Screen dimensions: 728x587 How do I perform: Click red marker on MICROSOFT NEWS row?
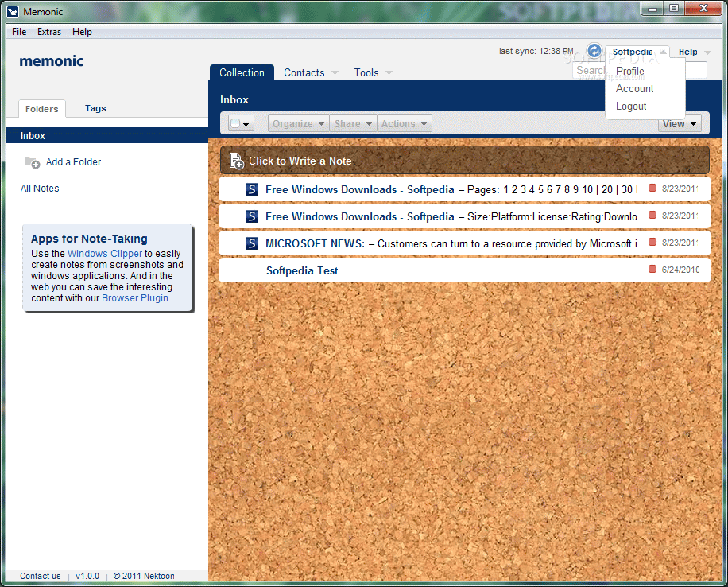click(x=652, y=242)
